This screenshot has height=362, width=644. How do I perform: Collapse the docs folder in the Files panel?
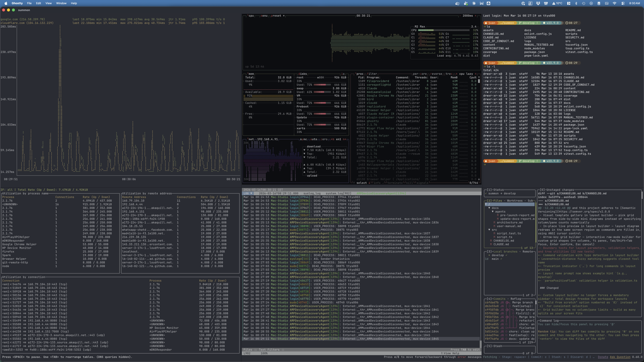point(495,208)
